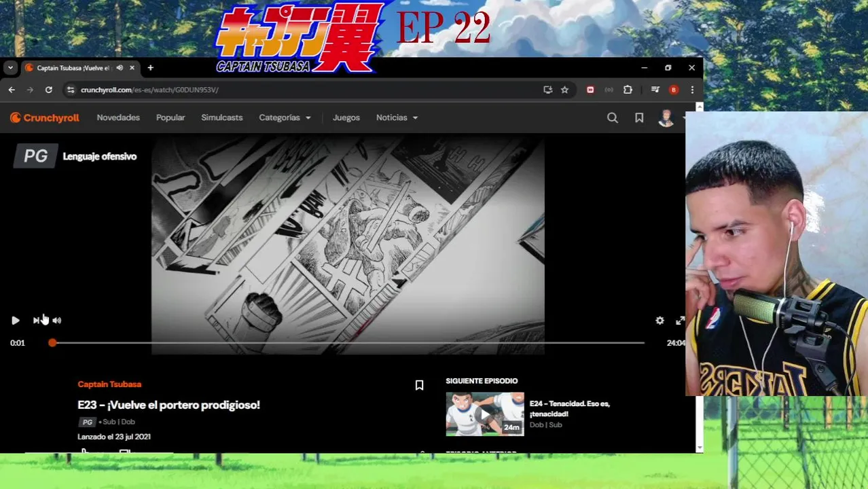The height and width of the screenshot is (489, 868).
Task: Play next episode E24 thumbnail
Action: coord(485,414)
